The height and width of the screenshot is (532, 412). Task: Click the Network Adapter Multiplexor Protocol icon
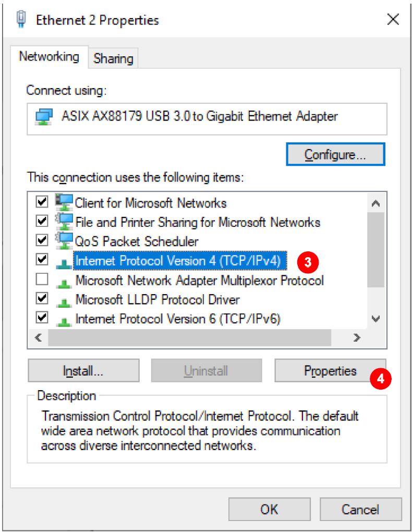pos(65,282)
